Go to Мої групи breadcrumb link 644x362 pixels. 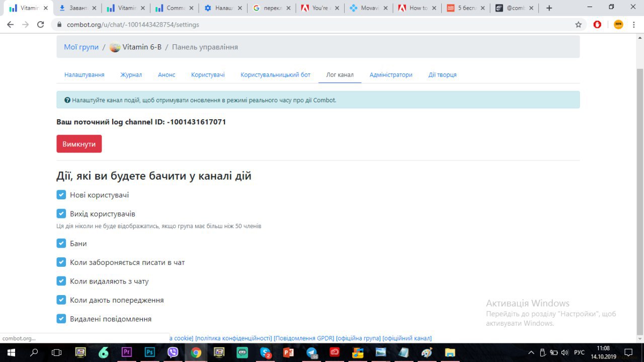(81, 47)
